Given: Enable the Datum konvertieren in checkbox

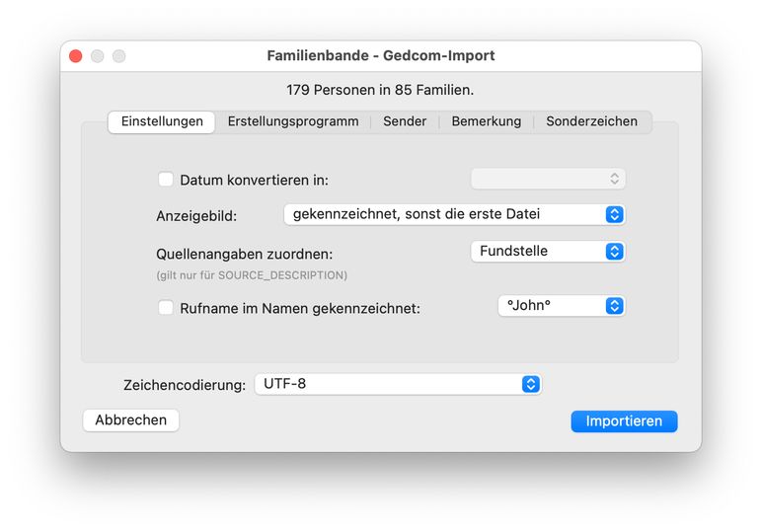Looking at the screenshot, I should 166,180.
